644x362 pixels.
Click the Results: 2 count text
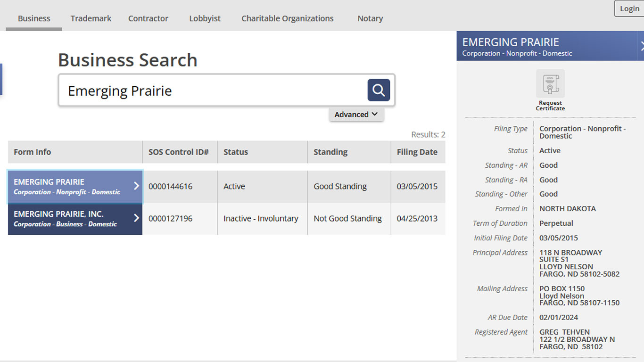[428, 135]
